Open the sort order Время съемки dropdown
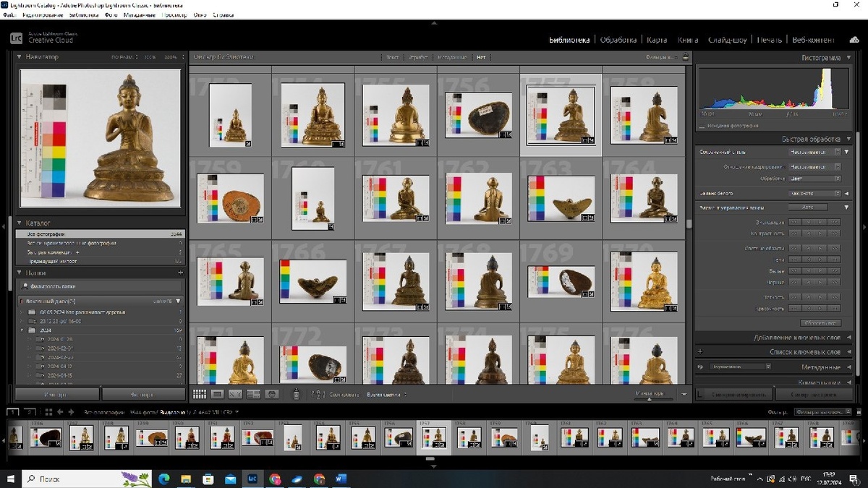The image size is (868, 488). coord(386,395)
